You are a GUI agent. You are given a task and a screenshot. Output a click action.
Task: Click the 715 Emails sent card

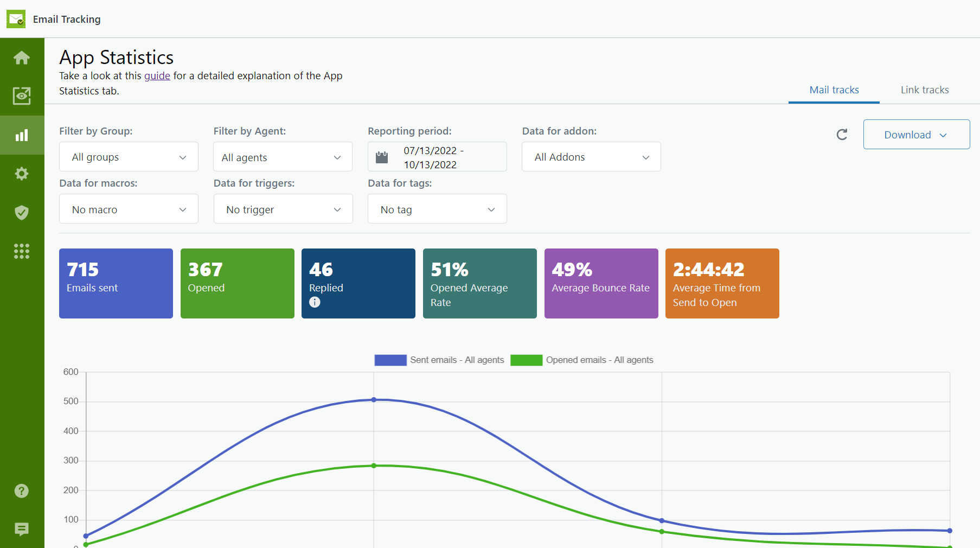(116, 283)
